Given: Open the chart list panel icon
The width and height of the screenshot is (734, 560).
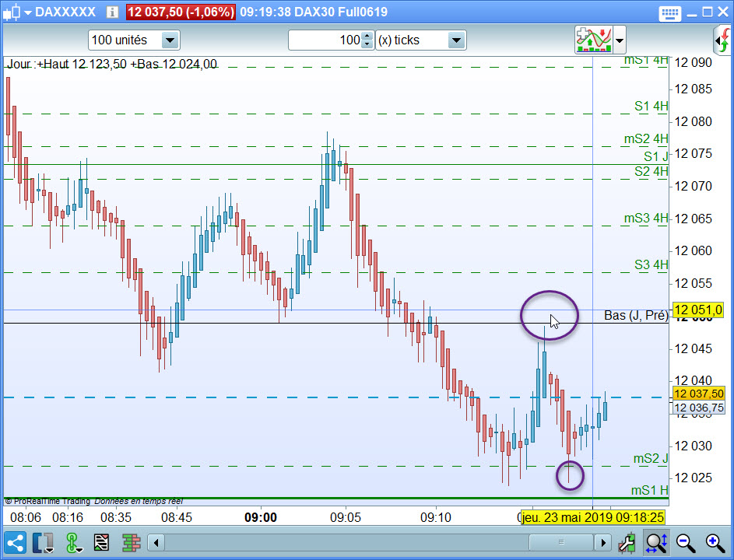Looking at the screenshot, I should [102, 543].
